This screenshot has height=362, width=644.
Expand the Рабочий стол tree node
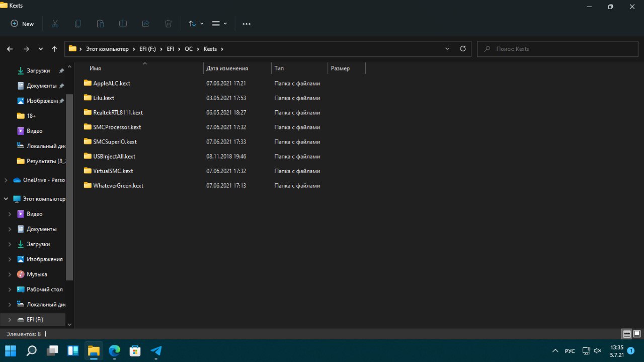pos(9,289)
